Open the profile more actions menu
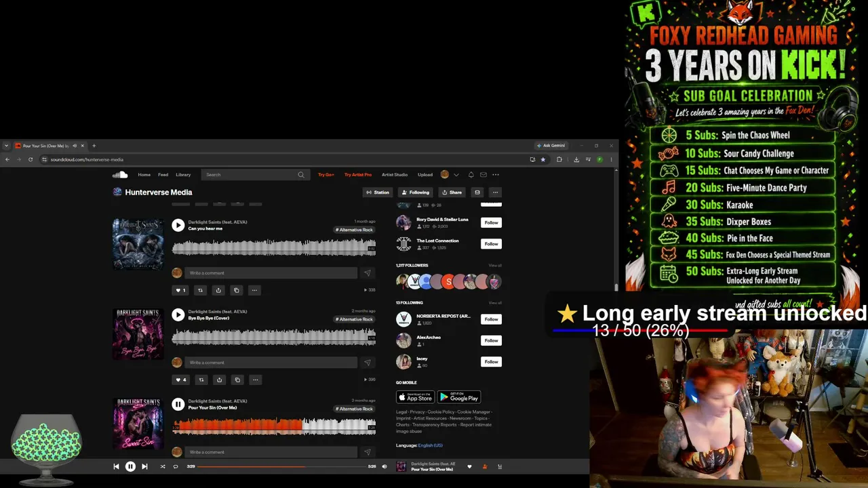The image size is (868, 488). [495, 192]
